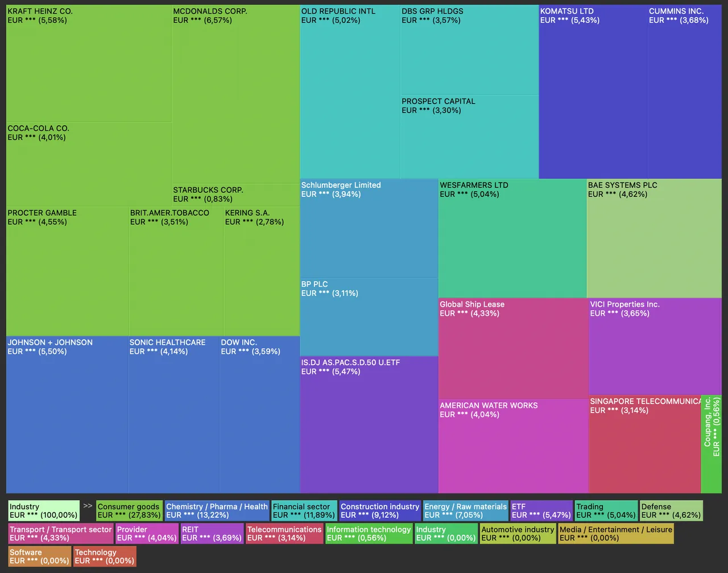
Task: Select the Media / Entertainment / Leisure legend swatch
Action: pyautogui.click(x=616, y=533)
